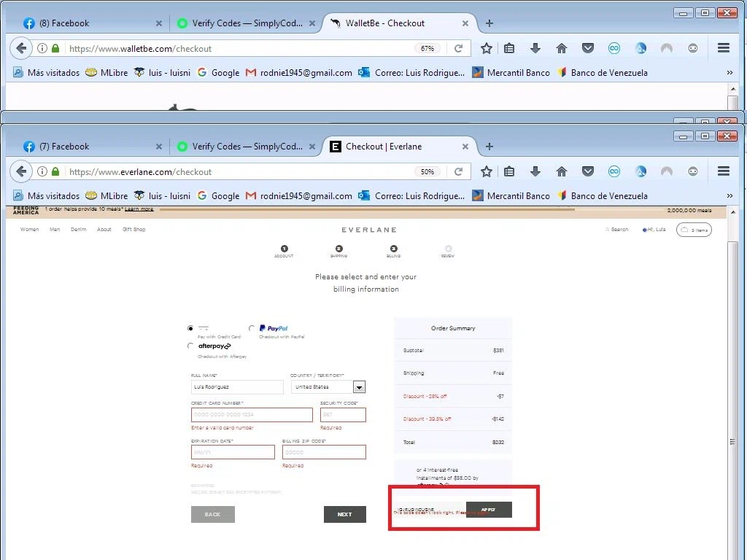747x560 pixels.
Task: Reload page in WalletBe window
Action: point(458,49)
